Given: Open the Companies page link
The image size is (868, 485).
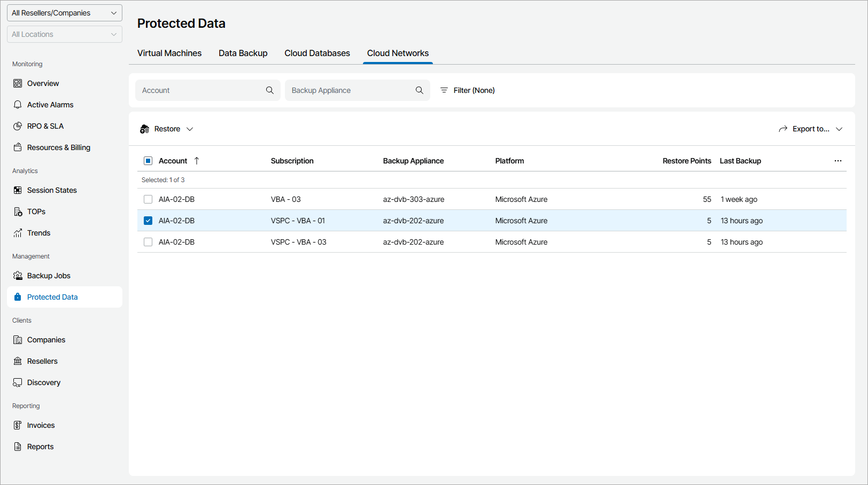Looking at the screenshot, I should pos(46,340).
